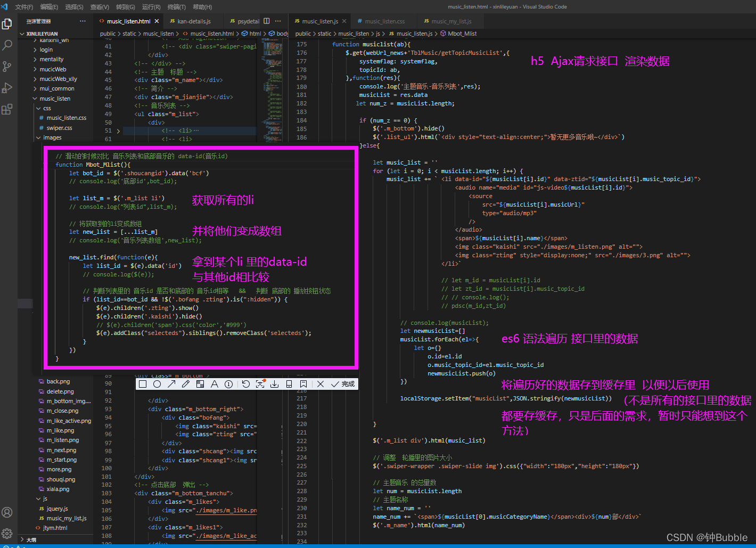Select the ellipse tool in screenshot toolbar
The width and height of the screenshot is (756, 548).
point(157,384)
